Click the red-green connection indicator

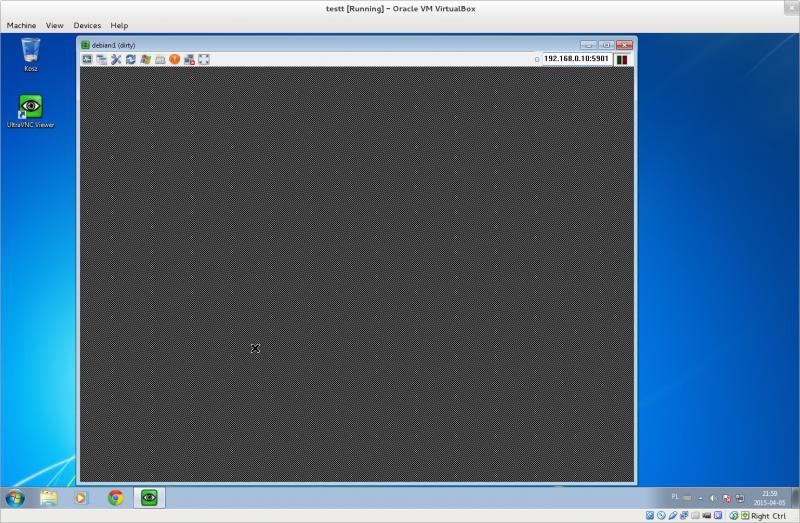pyautogui.click(x=621, y=59)
